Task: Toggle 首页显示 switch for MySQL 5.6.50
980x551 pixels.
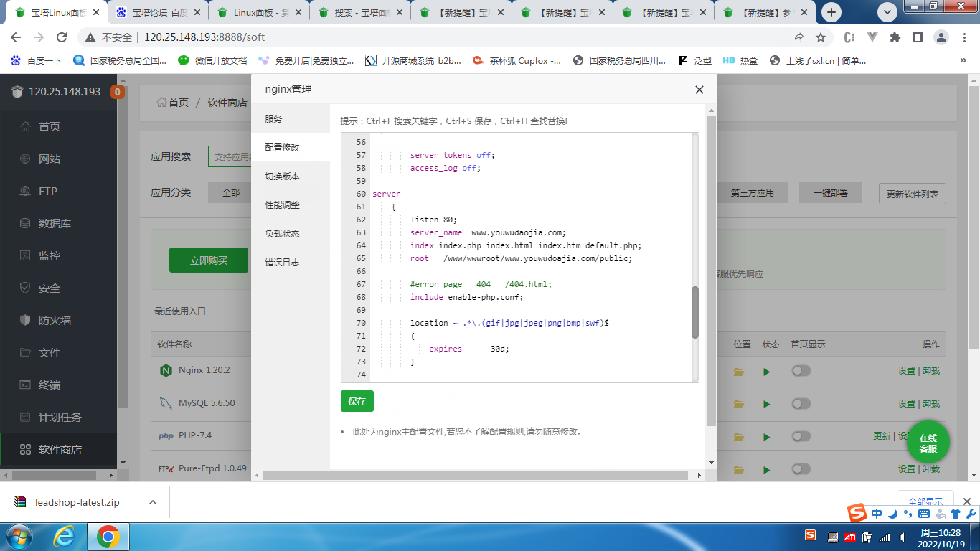Action: point(801,404)
